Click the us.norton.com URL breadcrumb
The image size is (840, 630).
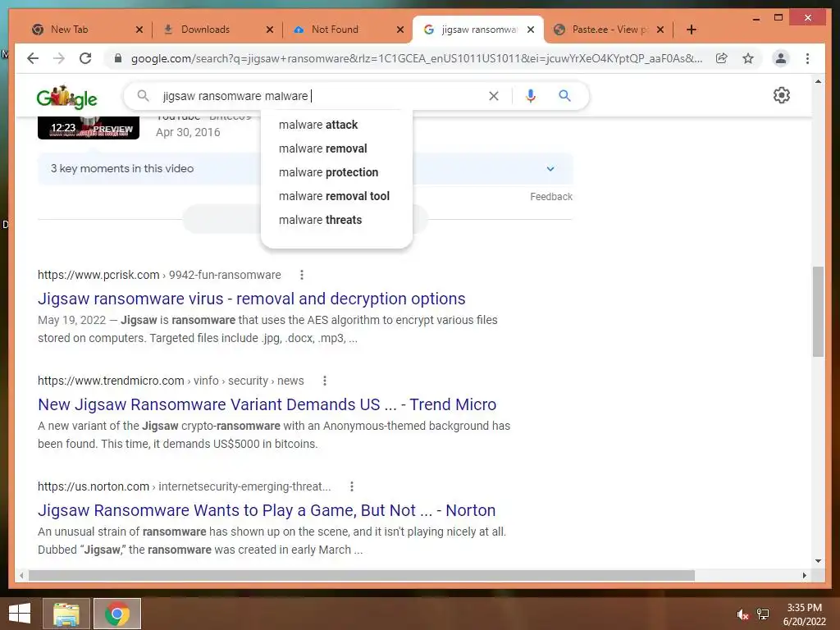pyautogui.click(x=185, y=486)
